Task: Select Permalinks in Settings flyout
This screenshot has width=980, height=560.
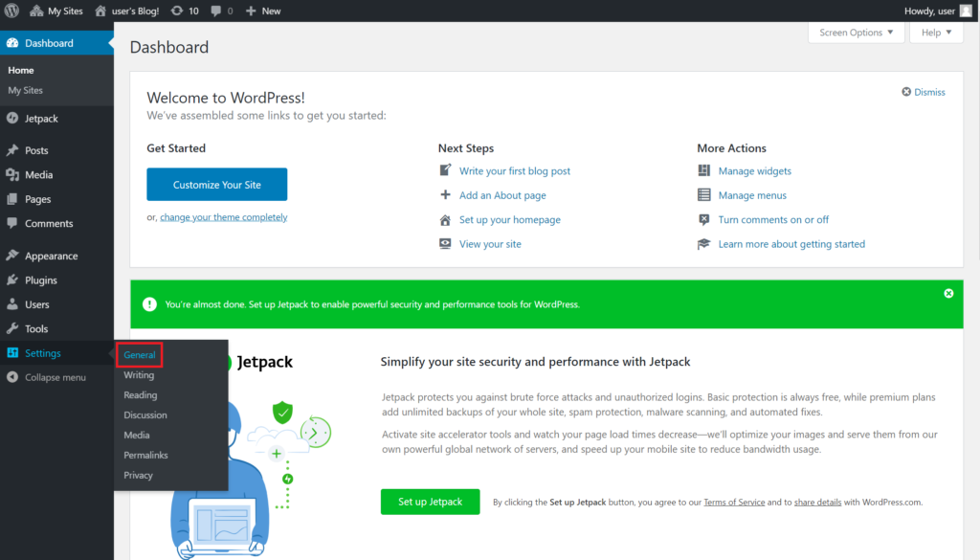Action: pyautogui.click(x=145, y=455)
